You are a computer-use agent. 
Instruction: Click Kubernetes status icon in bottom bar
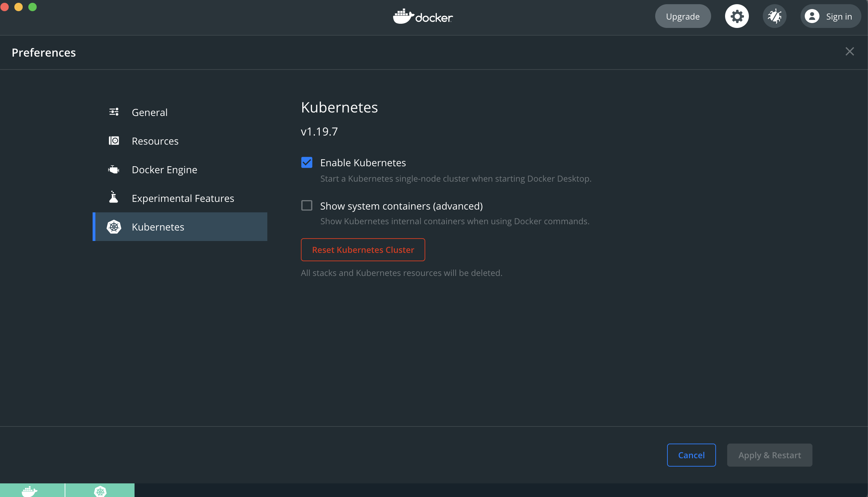(x=100, y=491)
